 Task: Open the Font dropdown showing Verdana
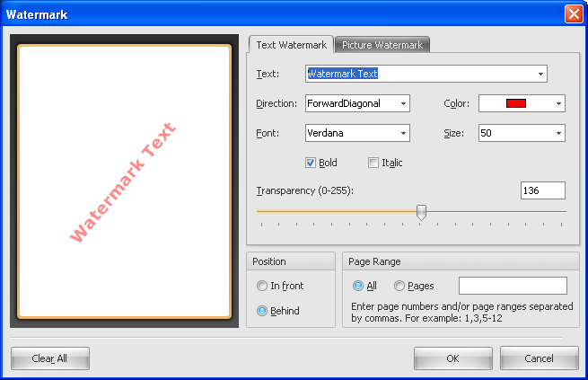click(357, 133)
